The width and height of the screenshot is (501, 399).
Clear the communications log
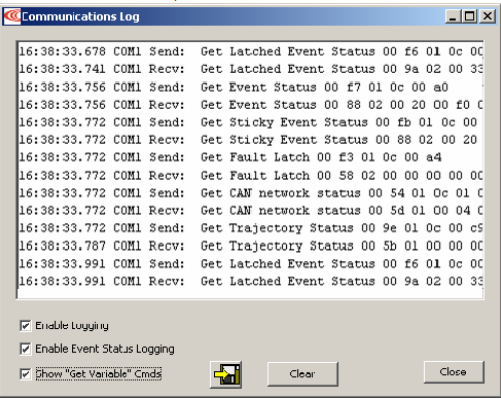[x=303, y=374]
